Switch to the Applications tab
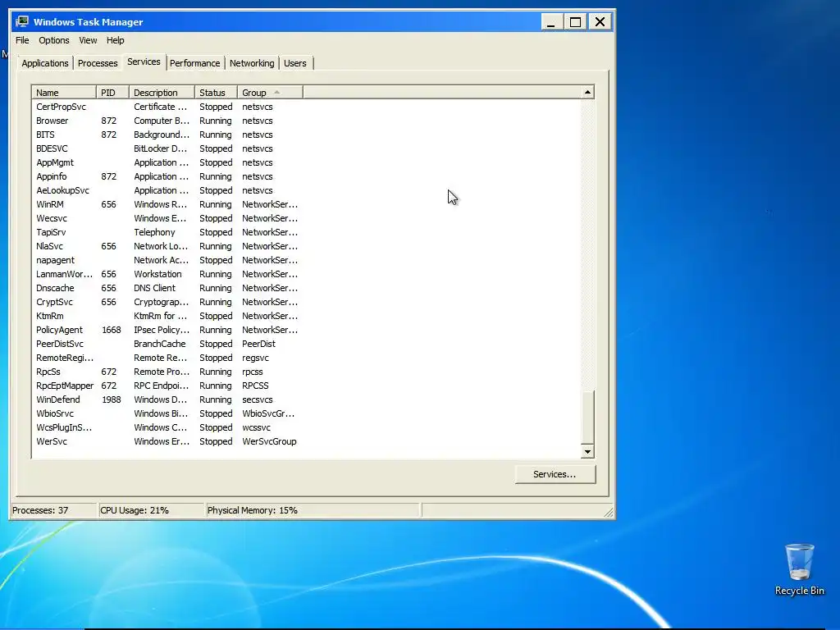 (45, 63)
